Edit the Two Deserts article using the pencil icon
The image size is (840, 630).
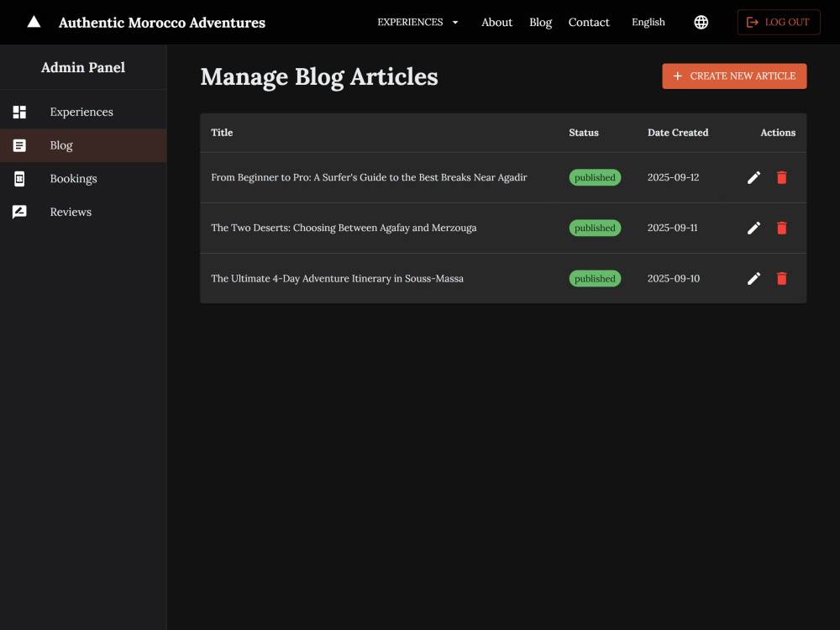753,228
